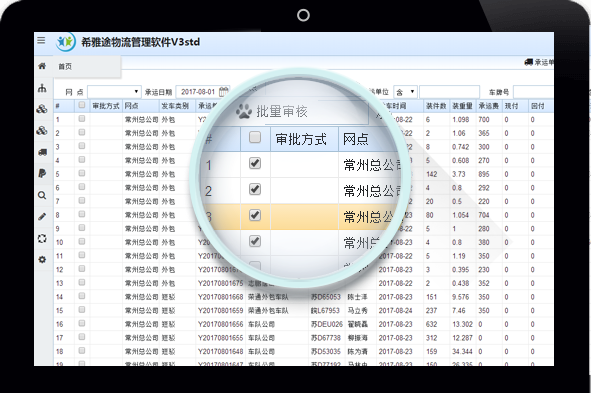Select cell Y20170801668
This screenshot has height=393, width=591.
(x=220, y=297)
